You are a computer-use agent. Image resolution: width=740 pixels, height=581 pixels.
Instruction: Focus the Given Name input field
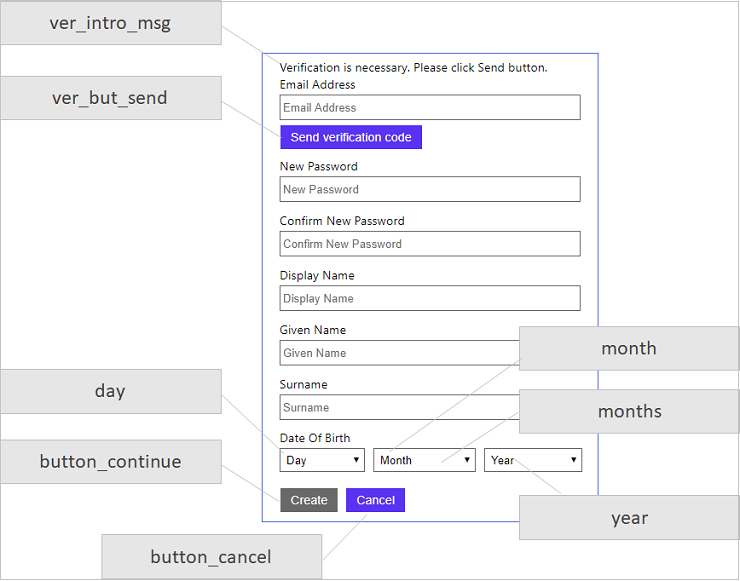400,353
